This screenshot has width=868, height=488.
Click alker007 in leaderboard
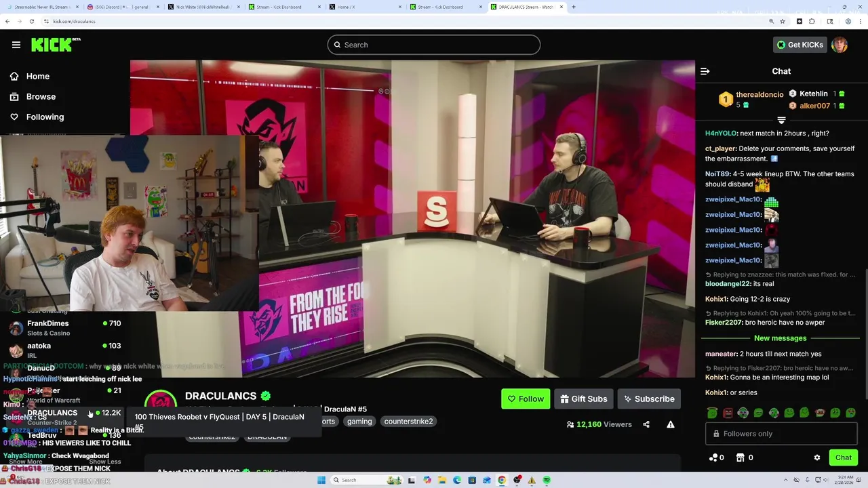814,106
